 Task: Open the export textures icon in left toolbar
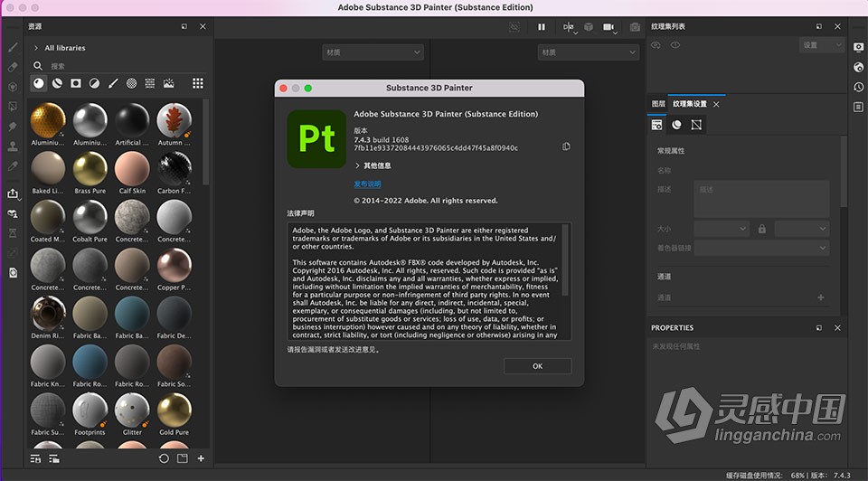[13, 193]
